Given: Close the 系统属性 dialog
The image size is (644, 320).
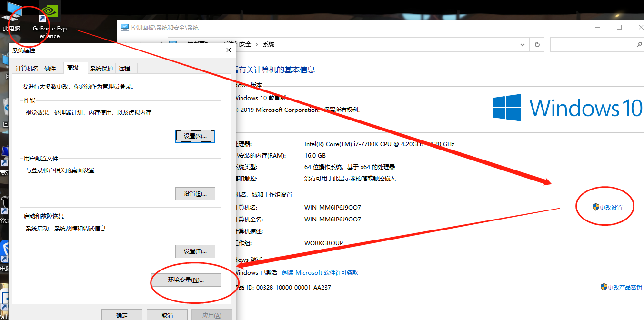Looking at the screenshot, I should [228, 50].
